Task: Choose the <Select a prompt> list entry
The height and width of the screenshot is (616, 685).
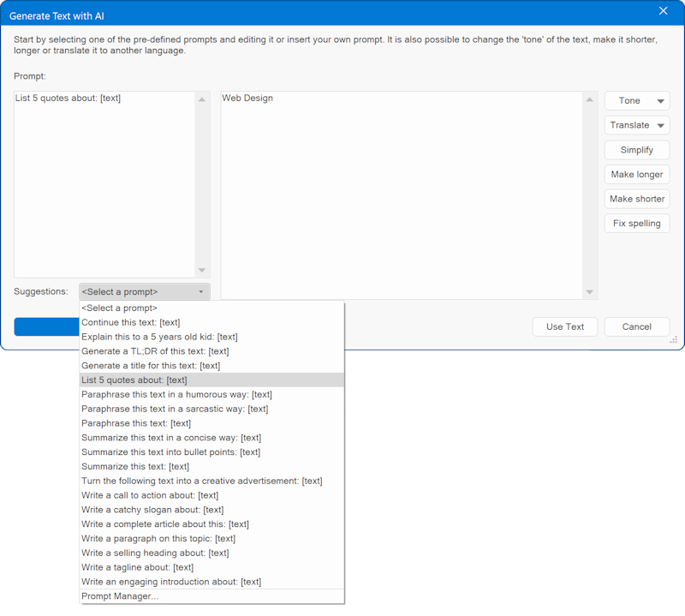Action: [x=211, y=308]
